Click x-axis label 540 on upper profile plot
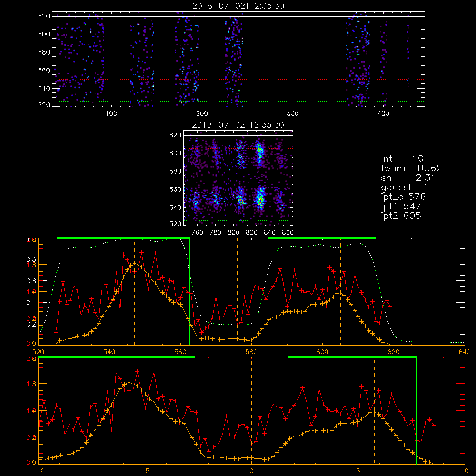The width and height of the screenshot is (476, 476). [109, 352]
